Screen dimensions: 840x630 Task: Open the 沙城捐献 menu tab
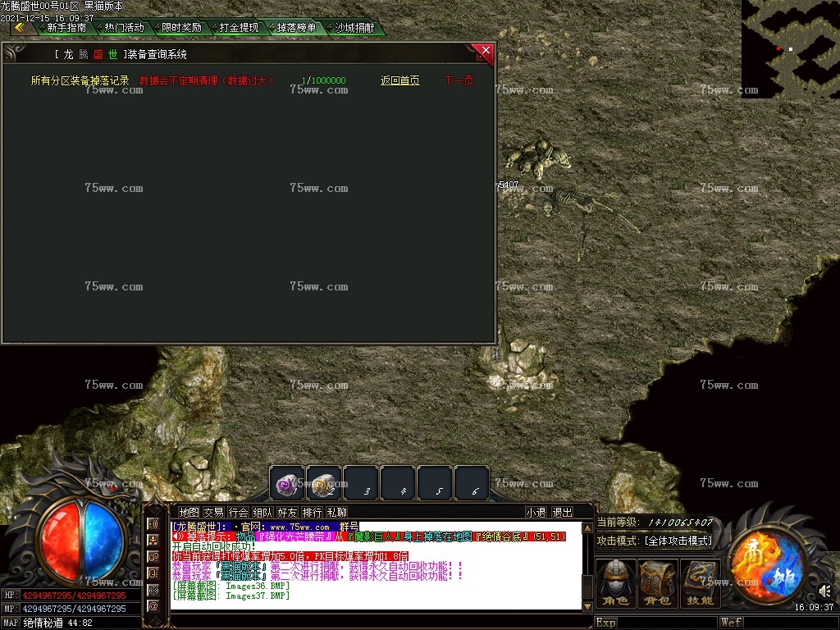[354, 28]
